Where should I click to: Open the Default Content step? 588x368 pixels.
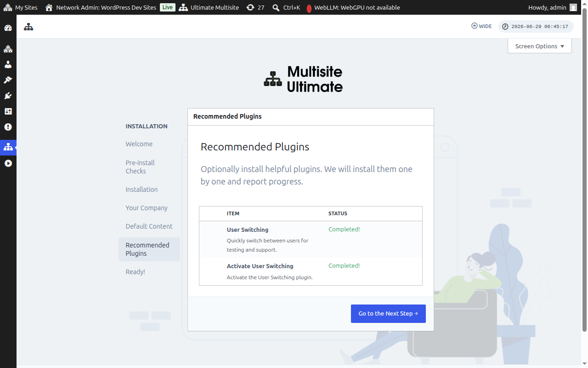coord(149,226)
